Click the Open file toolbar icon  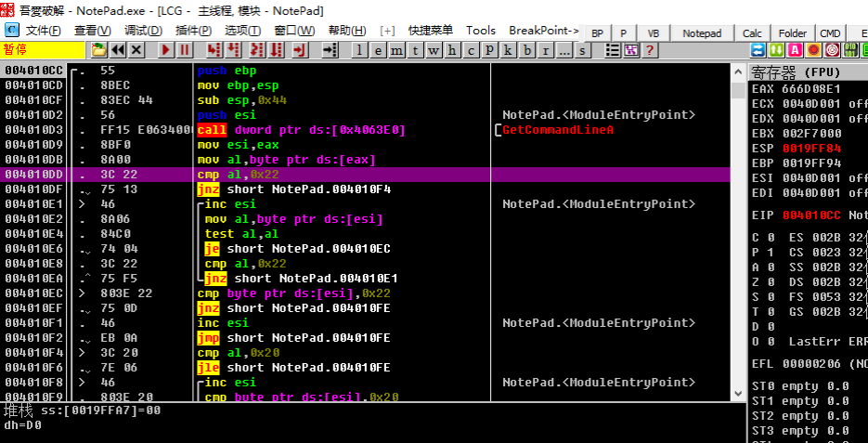pos(98,50)
